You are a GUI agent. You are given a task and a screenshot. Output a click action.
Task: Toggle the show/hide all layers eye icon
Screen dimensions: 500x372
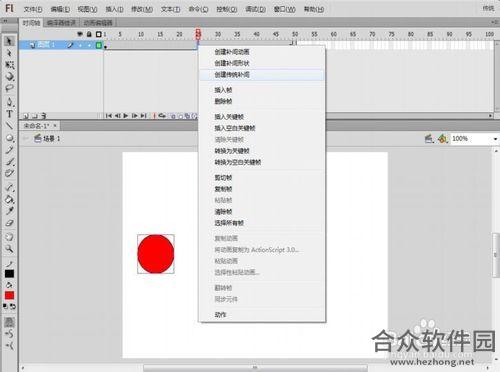tap(80, 34)
